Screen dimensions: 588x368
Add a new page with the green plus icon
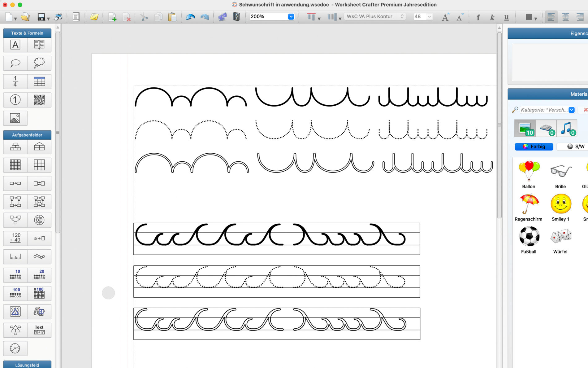pyautogui.click(x=112, y=17)
